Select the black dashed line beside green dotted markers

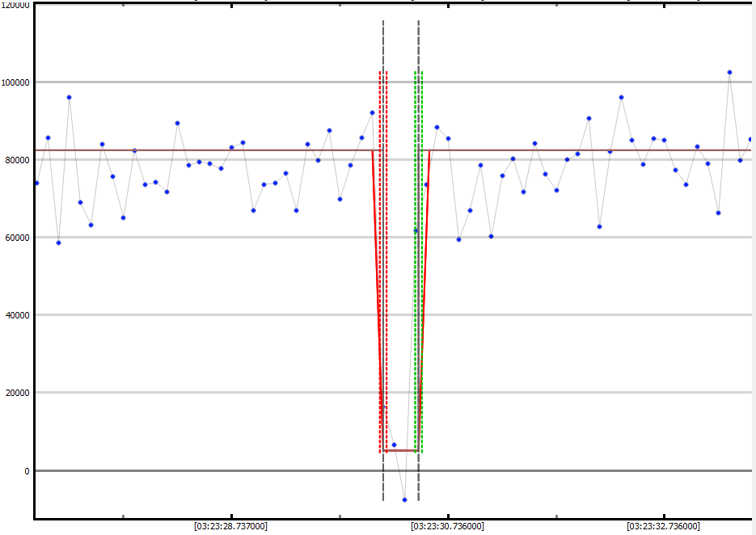pyautogui.click(x=419, y=260)
